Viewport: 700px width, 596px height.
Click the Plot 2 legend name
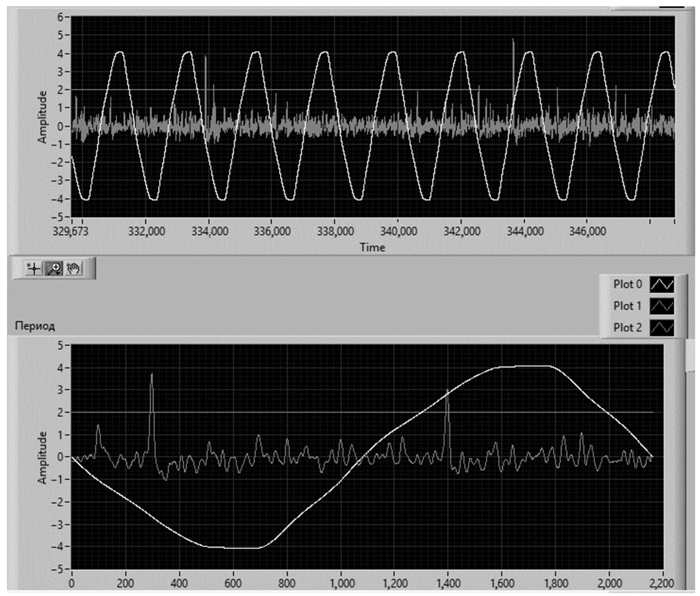[x=627, y=328]
